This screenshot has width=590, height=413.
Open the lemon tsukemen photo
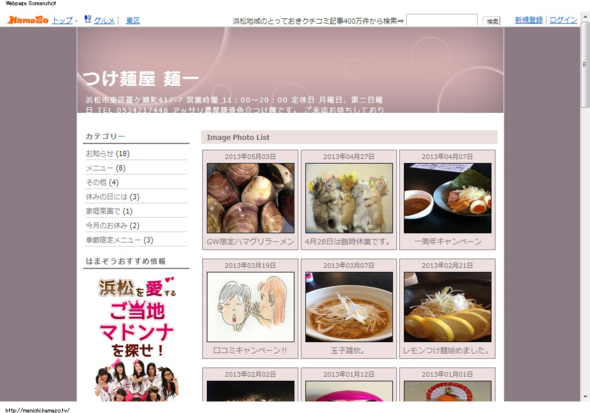(447, 307)
